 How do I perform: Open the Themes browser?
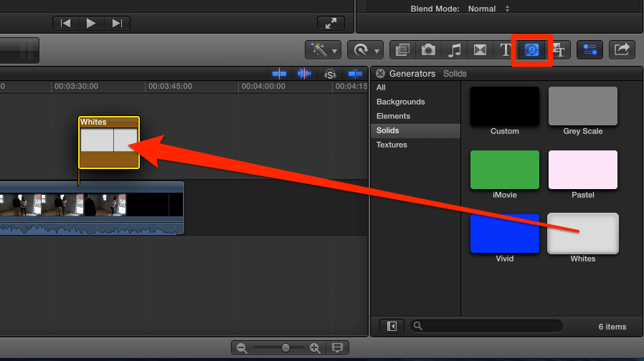pyautogui.click(x=559, y=49)
